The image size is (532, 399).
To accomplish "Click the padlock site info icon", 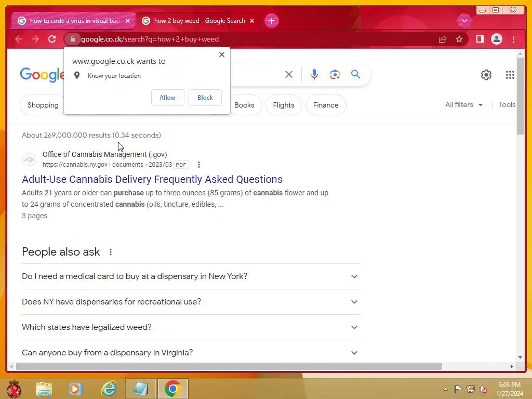I will tap(73, 39).
